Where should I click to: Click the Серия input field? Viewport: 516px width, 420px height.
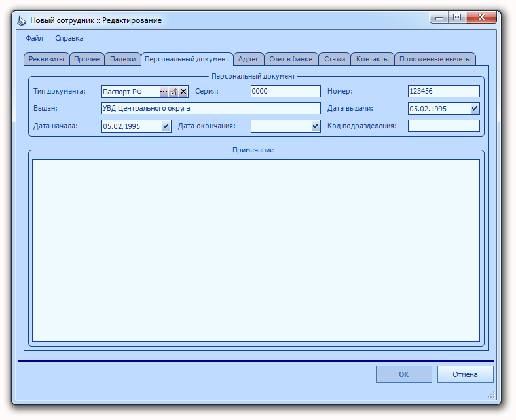(286, 91)
